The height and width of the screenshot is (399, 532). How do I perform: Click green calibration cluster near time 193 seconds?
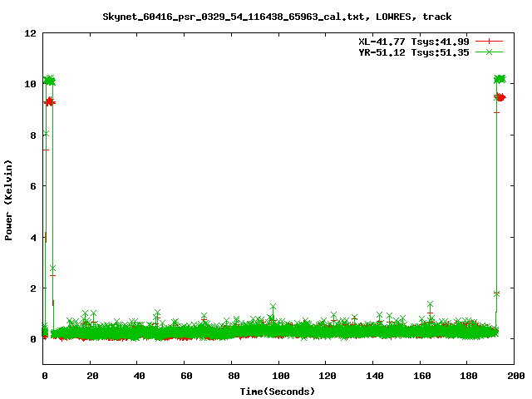tap(500, 79)
